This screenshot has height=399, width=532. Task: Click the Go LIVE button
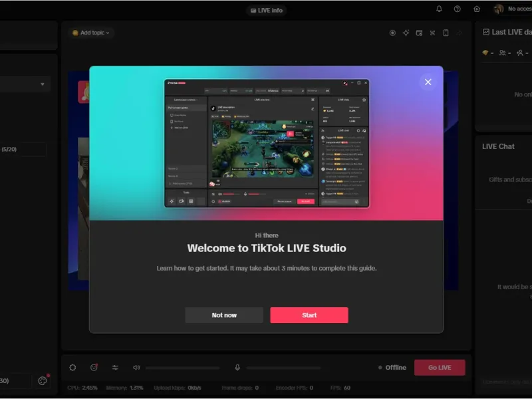pos(440,368)
